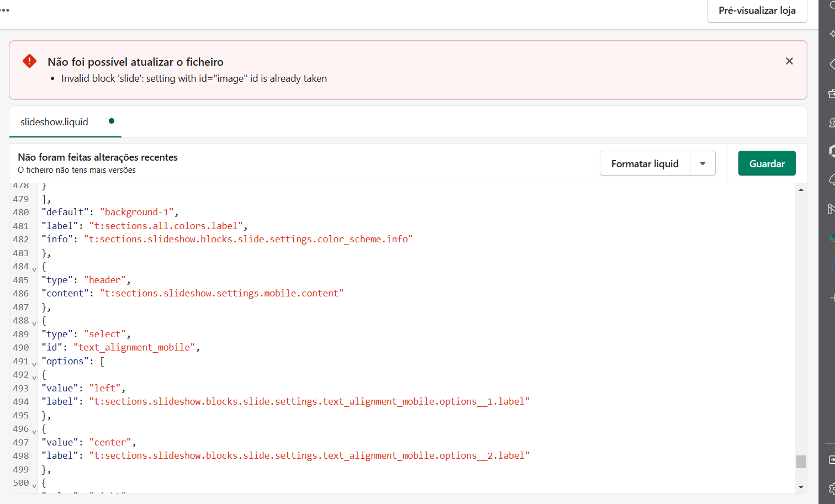Image resolution: width=835 pixels, height=504 pixels.
Task: Collapse the "options" array at line 491
Action: [34, 364]
